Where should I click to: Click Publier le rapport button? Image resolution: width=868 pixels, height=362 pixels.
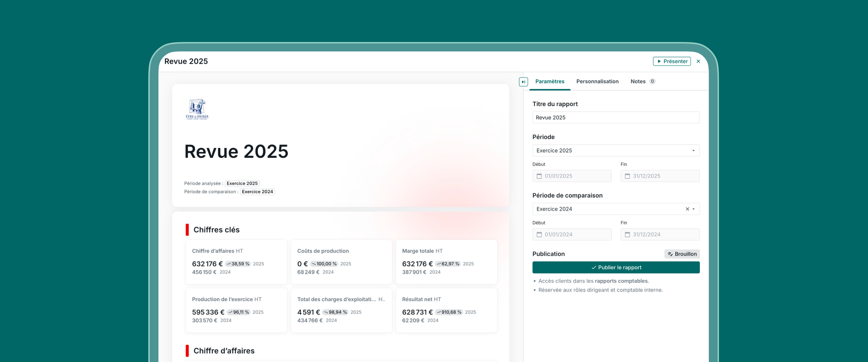[616, 267]
